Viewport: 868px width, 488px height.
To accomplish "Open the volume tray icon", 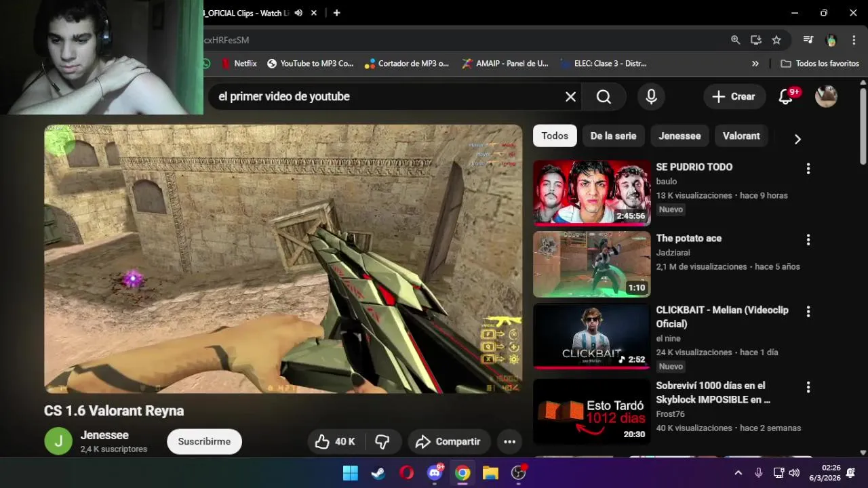I will (794, 473).
